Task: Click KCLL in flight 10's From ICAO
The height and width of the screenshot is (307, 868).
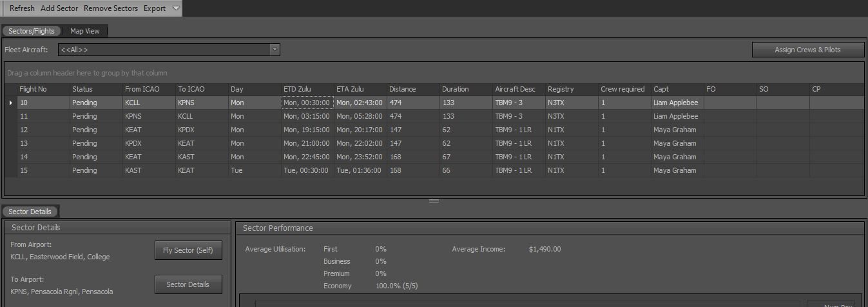Action: click(x=149, y=103)
